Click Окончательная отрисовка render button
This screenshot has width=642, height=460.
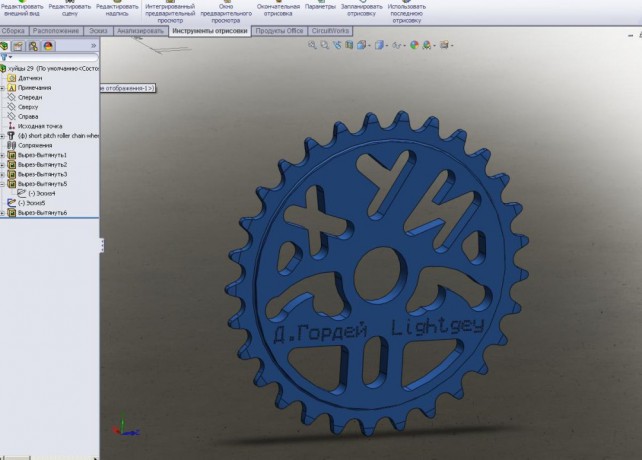(x=277, y=10)
